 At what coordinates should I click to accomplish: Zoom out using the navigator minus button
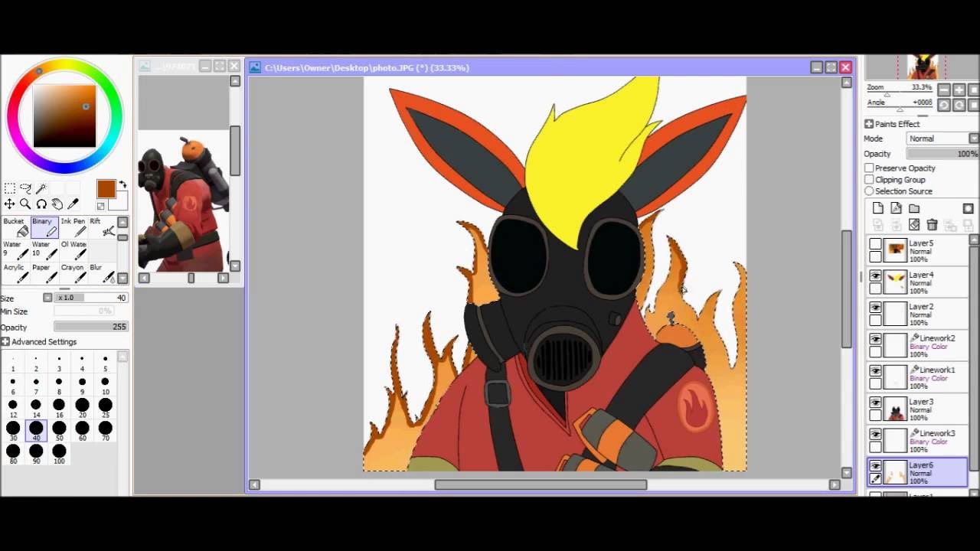(x=944, y=90)
